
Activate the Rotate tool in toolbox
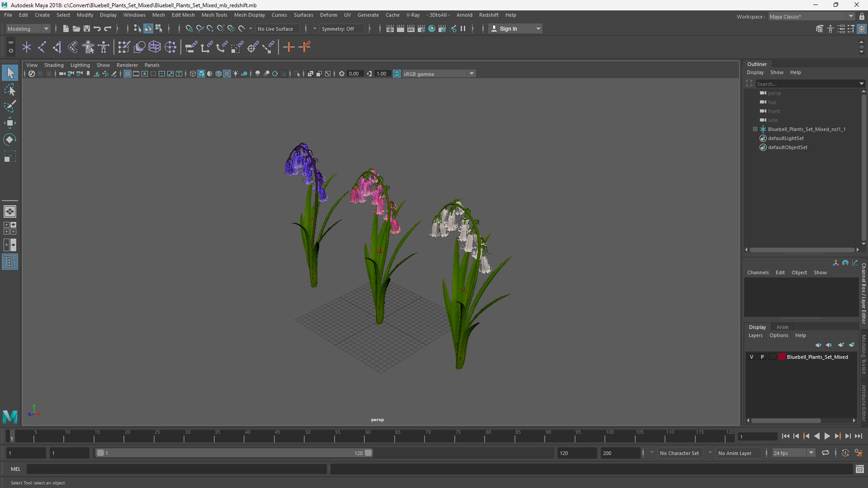[10, 140]
